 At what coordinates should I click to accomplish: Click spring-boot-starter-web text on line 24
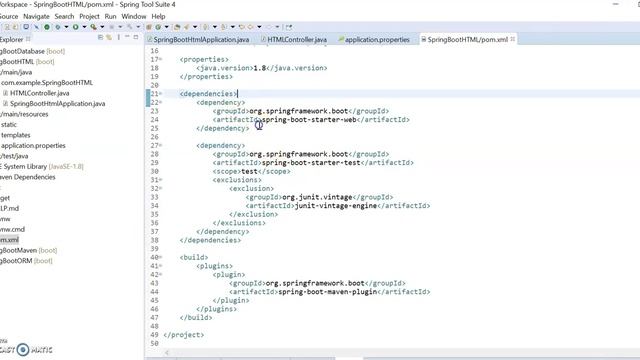[309, 120]
